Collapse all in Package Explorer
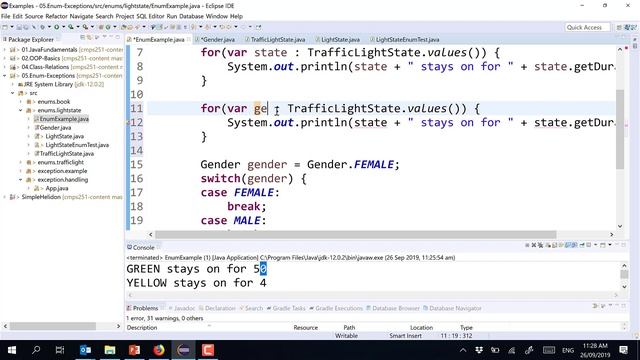 click(82, 38)
